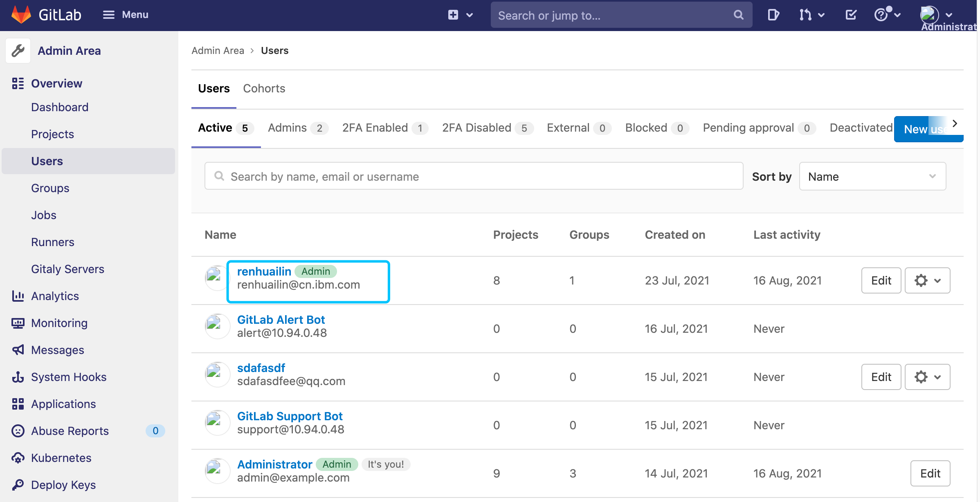The width and height of the screenshot is (980, 502).
Task: Click renhuailin's avatar thumbnail
Action: [x=217, y=278]
